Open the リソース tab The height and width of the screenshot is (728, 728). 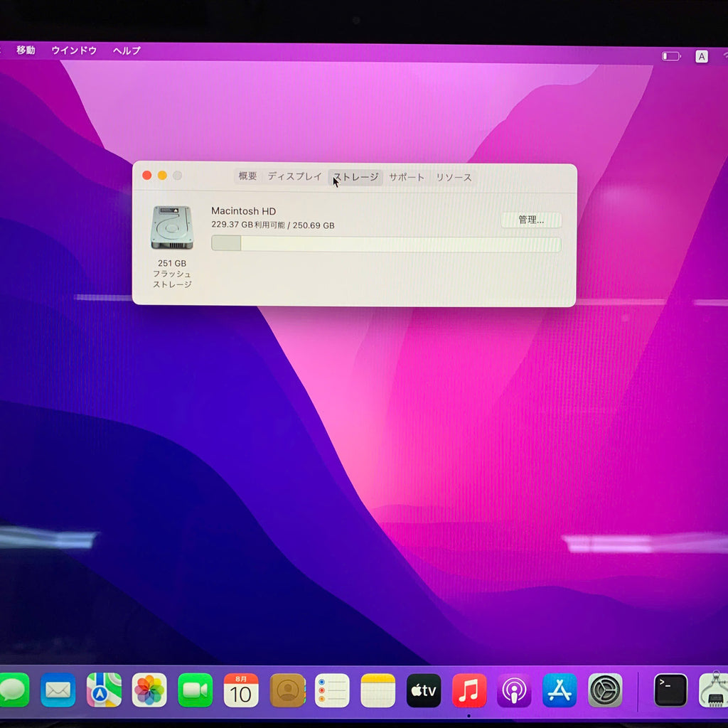pyautogui.click(x=454, y=177)
